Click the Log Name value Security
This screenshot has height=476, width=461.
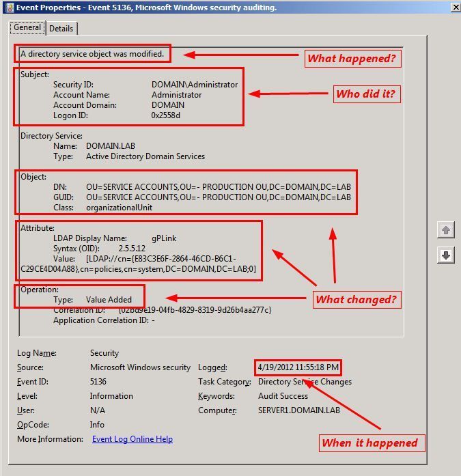tap(104, 353)
